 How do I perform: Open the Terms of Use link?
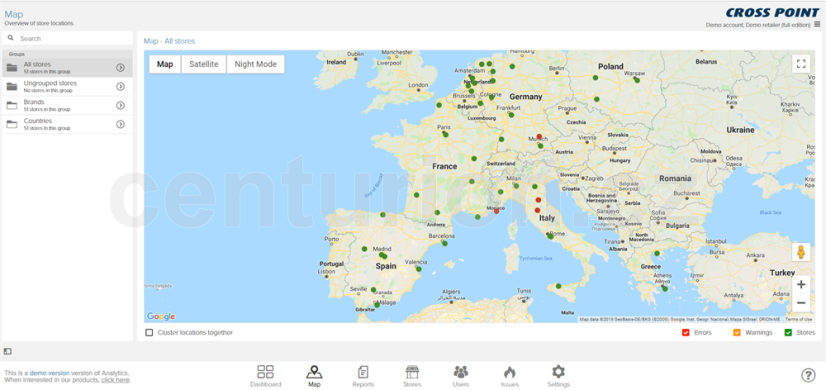pyautogui.click(x=799, y=319)
